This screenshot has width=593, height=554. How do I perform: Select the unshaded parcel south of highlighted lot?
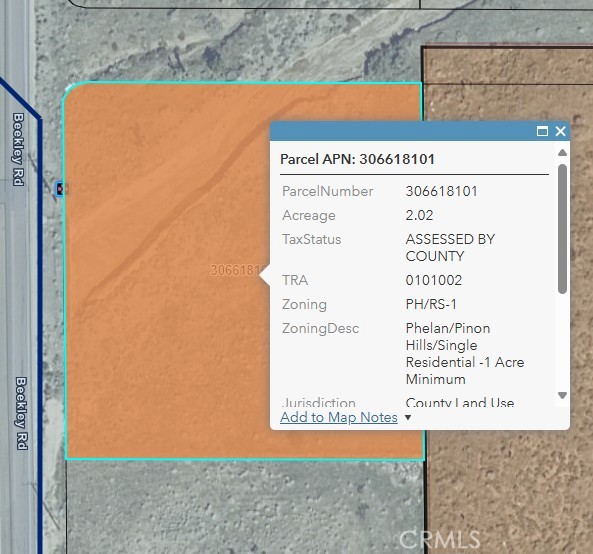pyautogui.click(x=244, y=507)
